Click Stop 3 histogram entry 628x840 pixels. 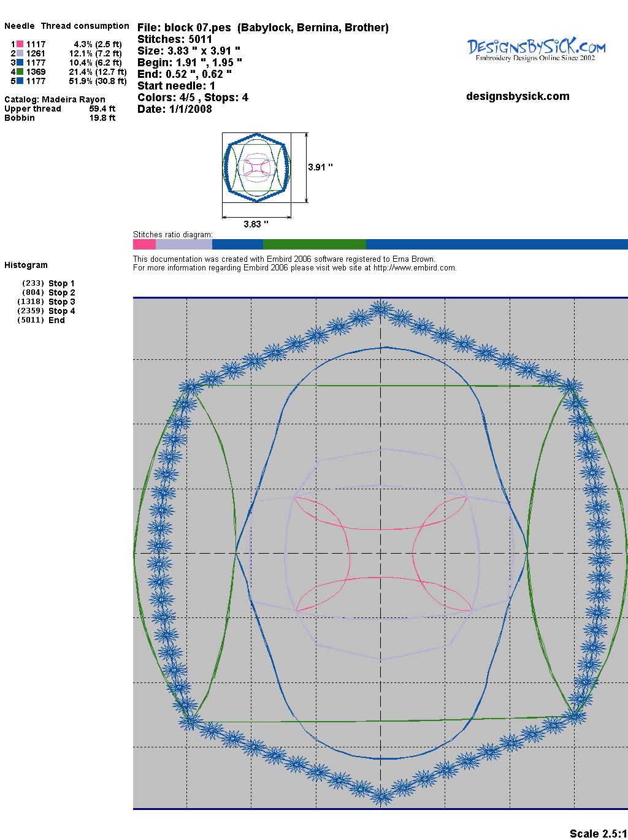coord(61,302)
